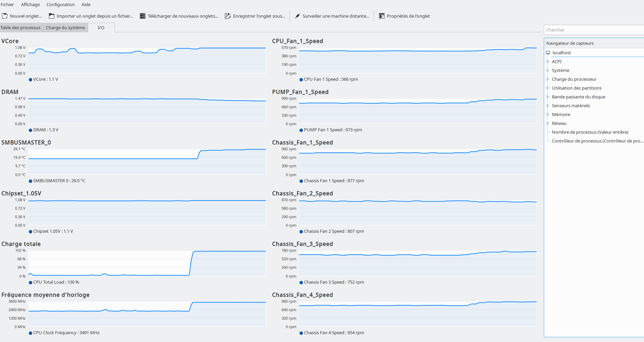Click the Chassis_Fan_2_Speed graph
644x342 pixels.
pos(418,212)
